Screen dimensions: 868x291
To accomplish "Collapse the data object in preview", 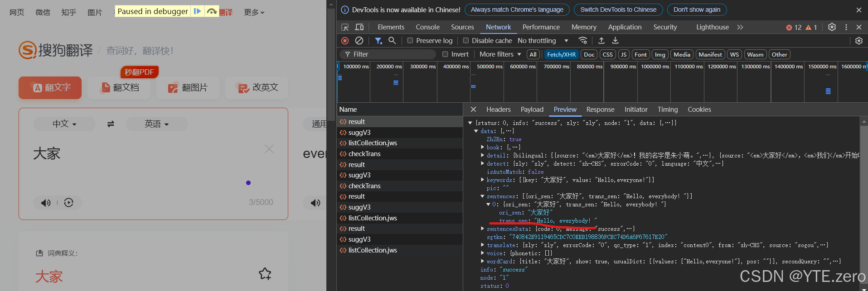I will click(476, 131).
